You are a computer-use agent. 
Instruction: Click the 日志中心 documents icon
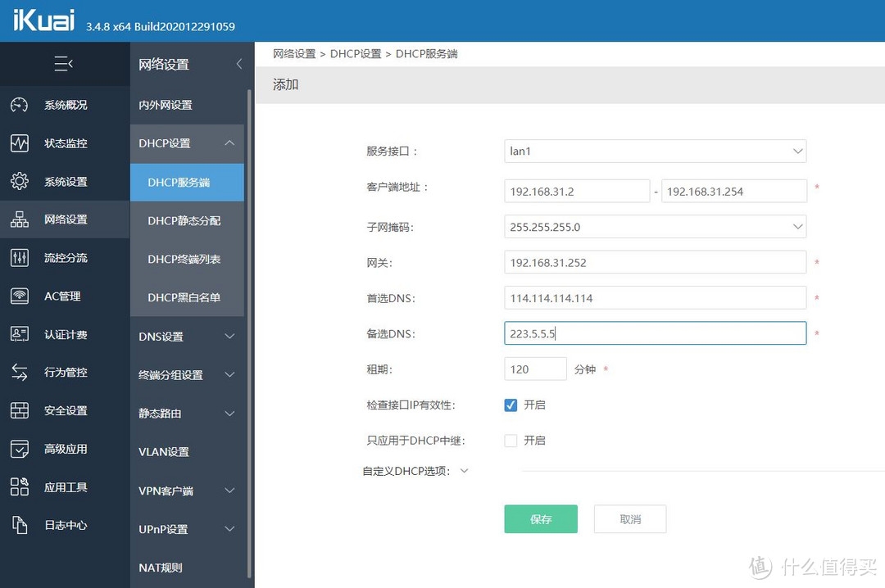pyautogui.click(x=19, y=526)
